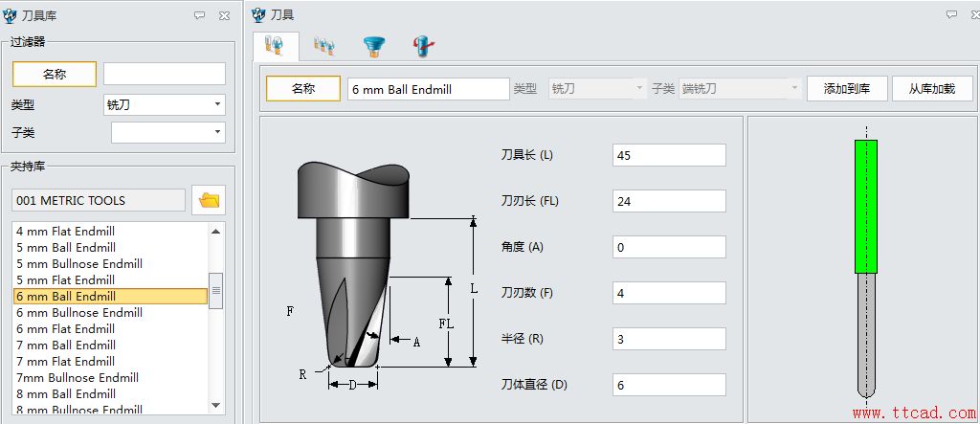Click the 半径 (R) field
This screenshot has width=980, height=424.
(669, 339)
